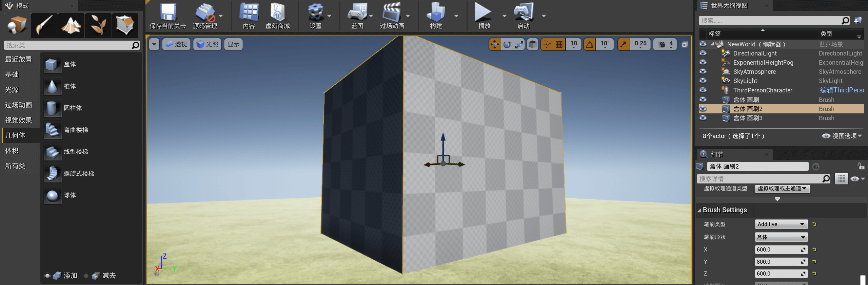Open 源码管理 source control

coord(205,16)
